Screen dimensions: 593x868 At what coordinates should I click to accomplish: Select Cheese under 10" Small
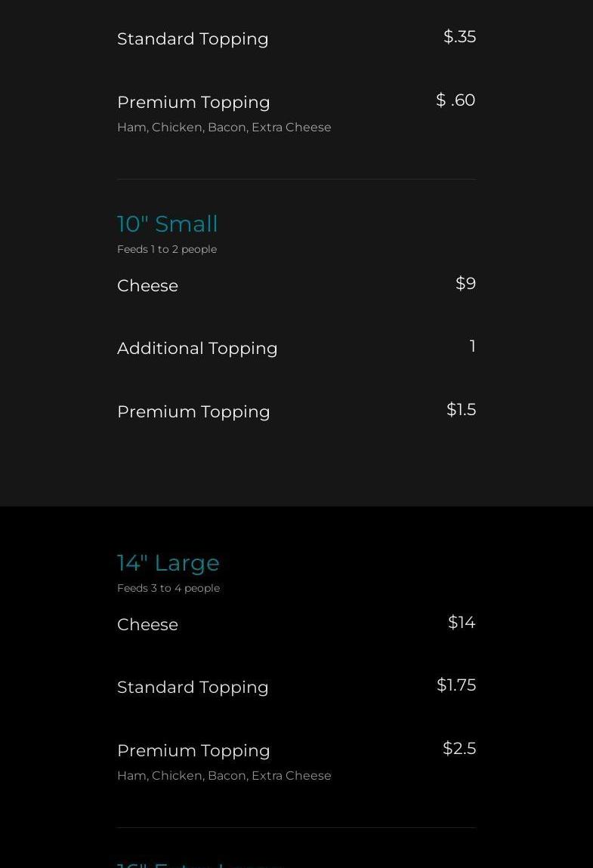(147, 286)
